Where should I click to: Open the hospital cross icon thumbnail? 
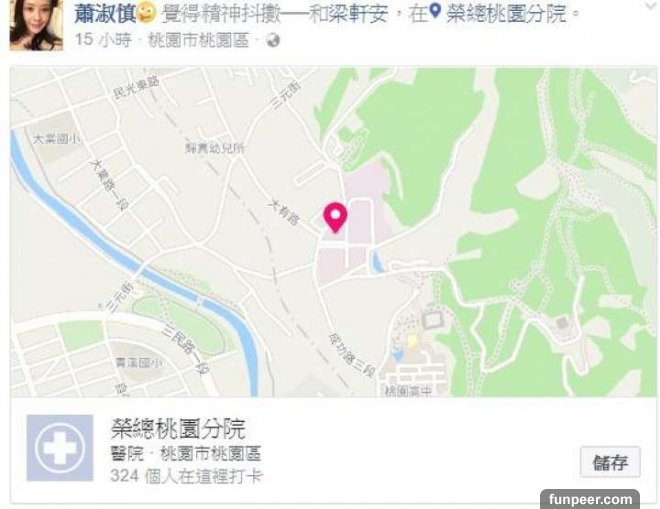pyautogui.click(x=60, y=448)
